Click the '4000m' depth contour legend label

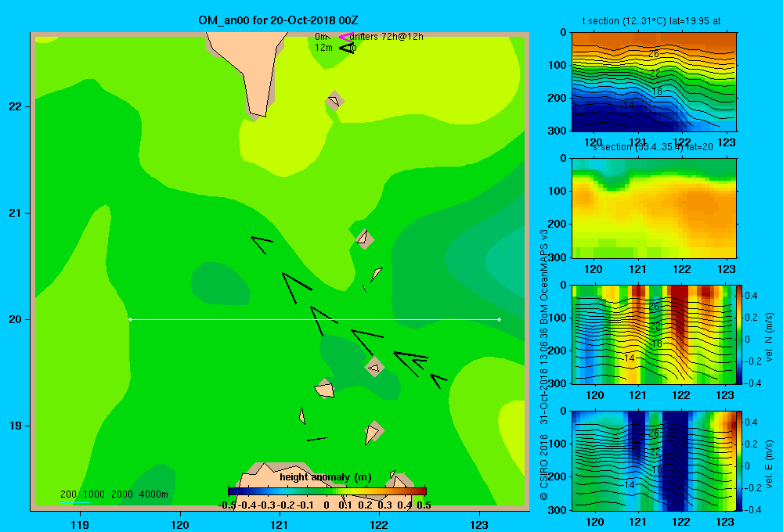pyautogui.click(x=153, y=494)
